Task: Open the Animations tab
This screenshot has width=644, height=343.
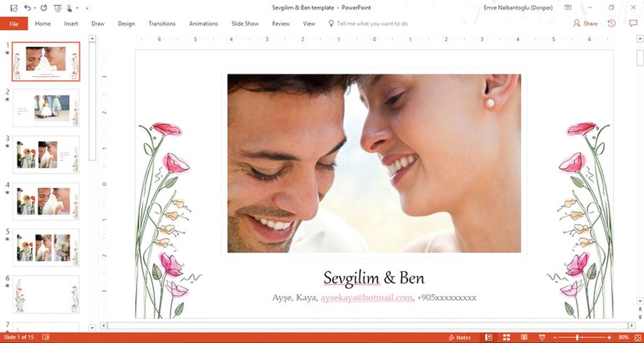Action: (x=203, y=24)
